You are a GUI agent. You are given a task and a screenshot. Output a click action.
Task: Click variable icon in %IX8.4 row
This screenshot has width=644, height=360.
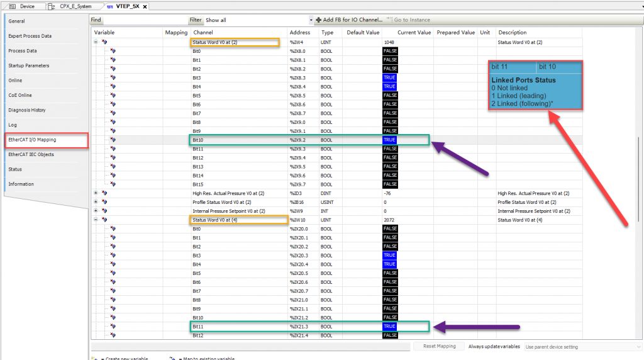113,87
